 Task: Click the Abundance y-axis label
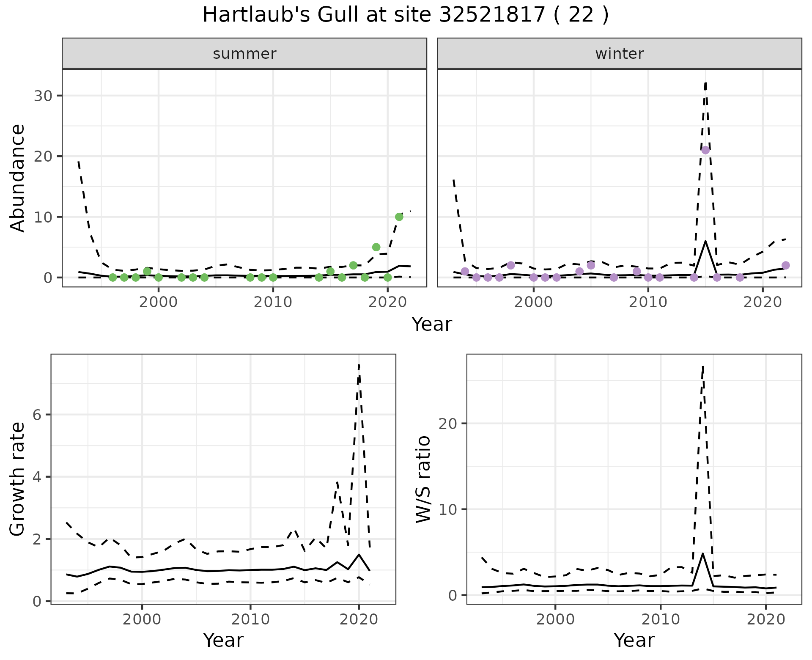(18, 178)
